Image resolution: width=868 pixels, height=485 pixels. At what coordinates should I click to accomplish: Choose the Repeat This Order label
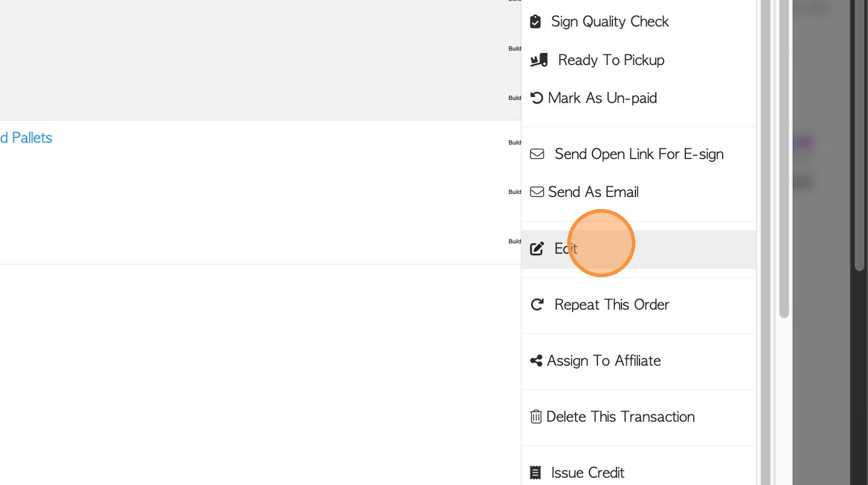tap(611, 305)
